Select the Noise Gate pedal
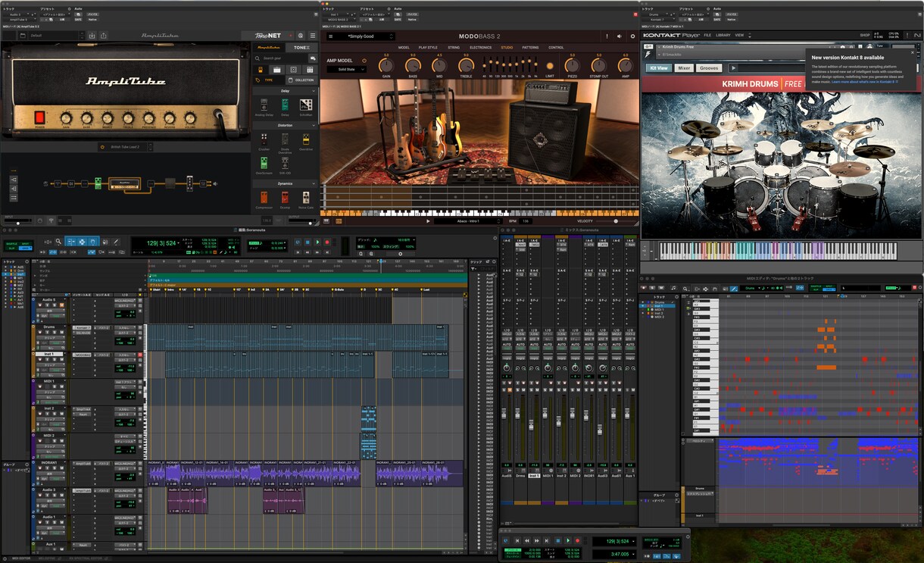 click(306, 197)
